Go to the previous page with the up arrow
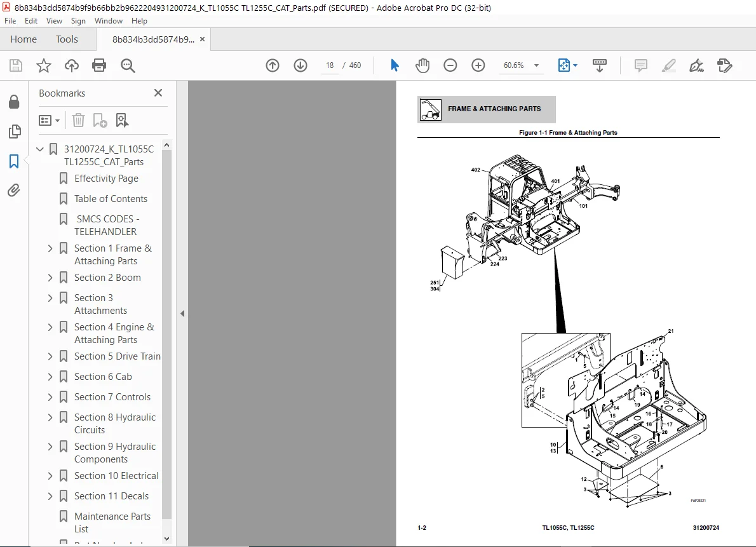 tap(273, 65)
